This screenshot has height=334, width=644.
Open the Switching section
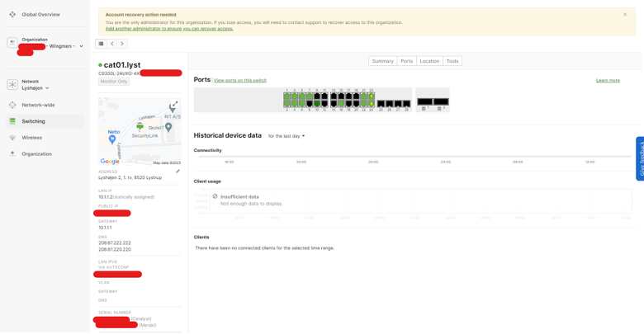33,121
